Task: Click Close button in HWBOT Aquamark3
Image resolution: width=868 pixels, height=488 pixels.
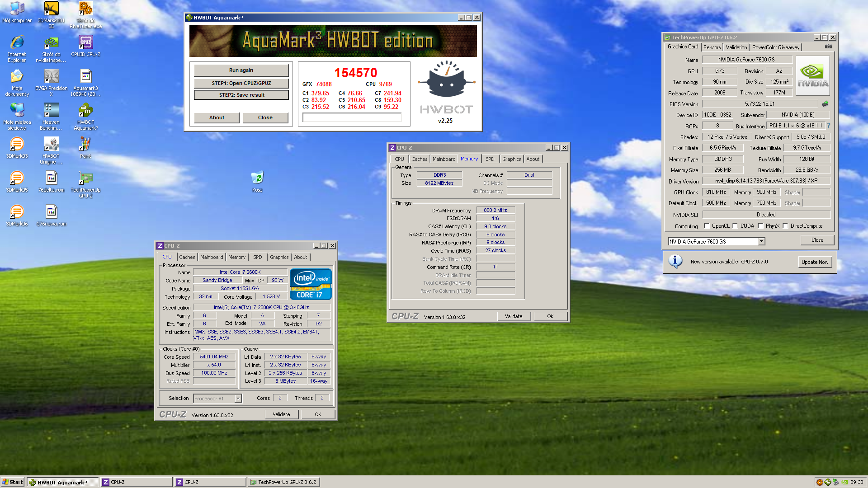Action: (x=265, y=117)
